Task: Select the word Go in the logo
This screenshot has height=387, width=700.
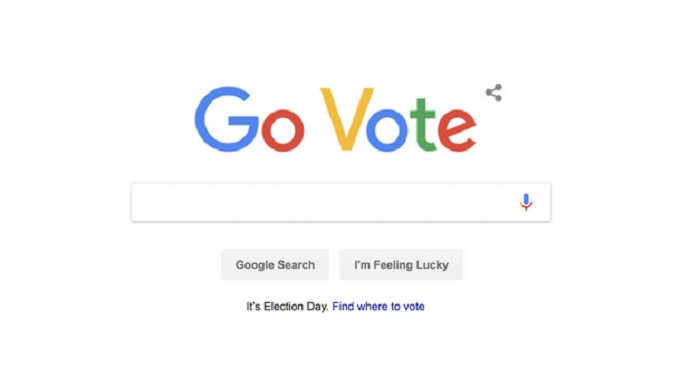Action: pyautogui.click(x=250, y=119)
